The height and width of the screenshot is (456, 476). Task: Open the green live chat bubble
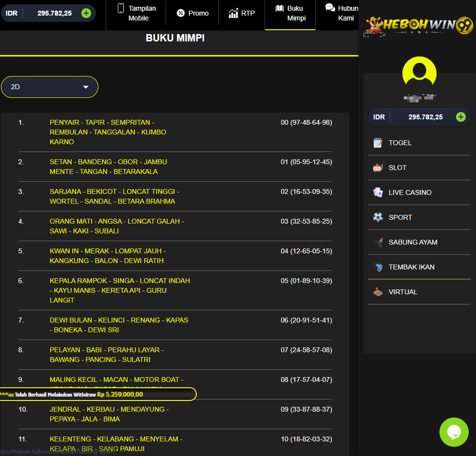point(454,432)
